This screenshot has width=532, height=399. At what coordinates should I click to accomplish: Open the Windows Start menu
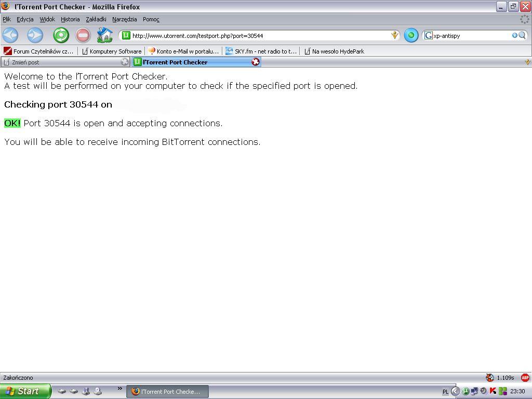coord(25,391)
